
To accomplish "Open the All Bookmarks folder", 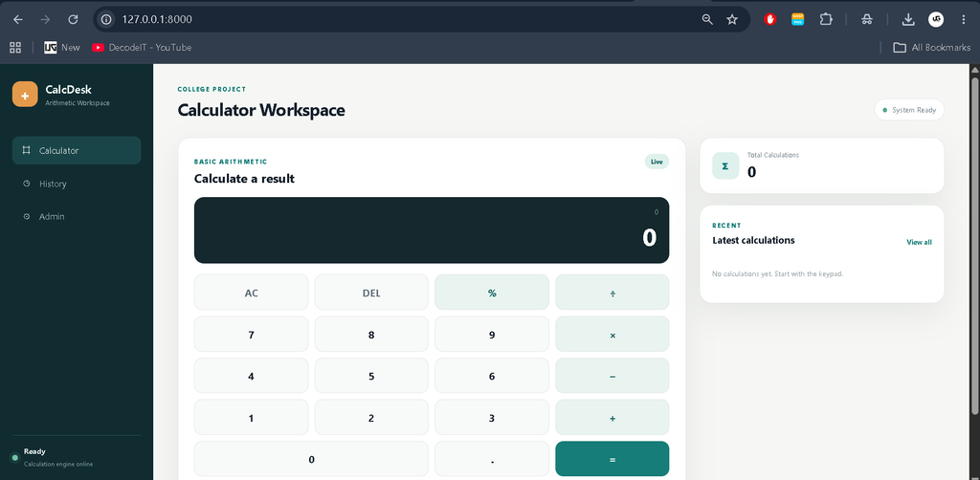I will (x=931, y=48).
